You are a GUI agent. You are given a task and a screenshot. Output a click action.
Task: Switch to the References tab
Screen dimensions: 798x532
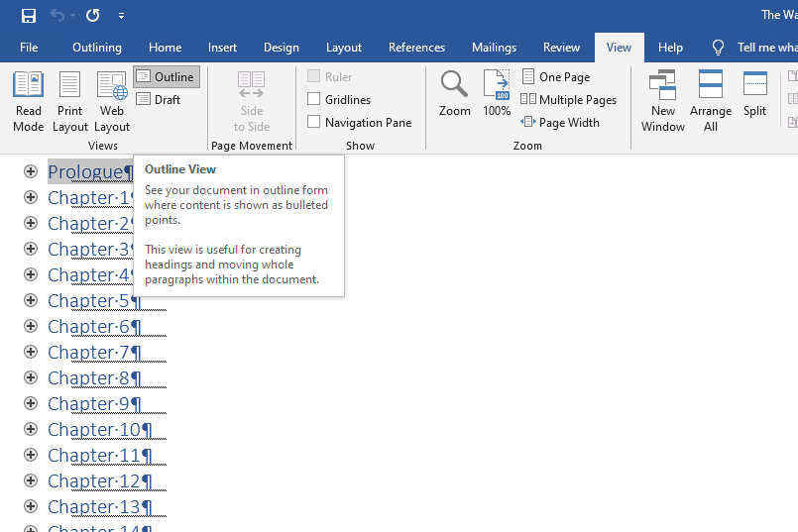(x=416, y=48)
